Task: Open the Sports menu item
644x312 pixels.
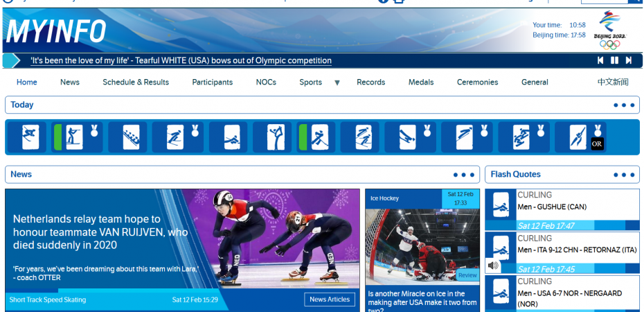Action: pos(310,83)
